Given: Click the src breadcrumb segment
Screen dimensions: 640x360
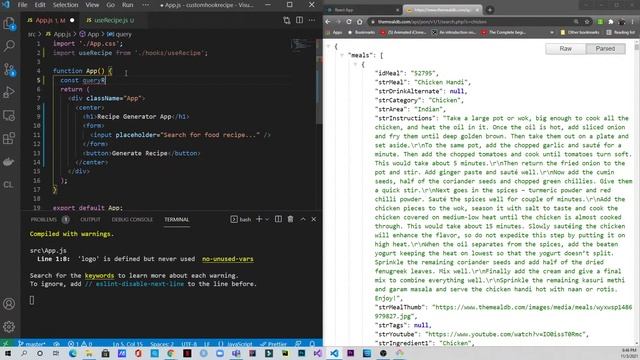Looking at the screenshot, I should (32, 34).
